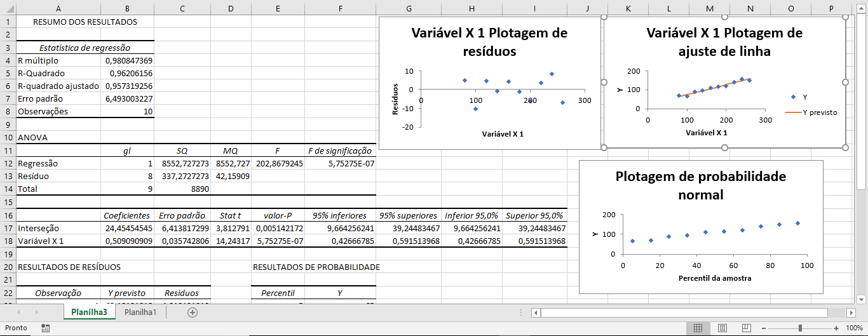
Task: Switch to Page Break Preview
Action: point(746,328)
